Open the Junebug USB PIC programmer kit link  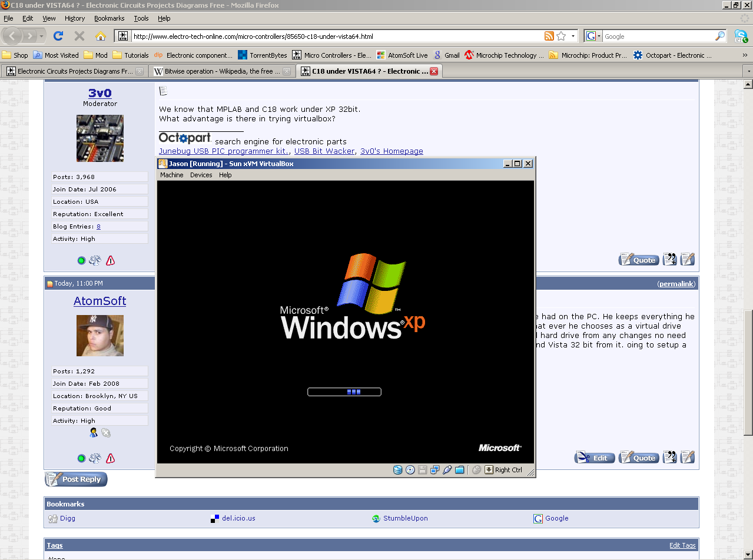[224, 151]
